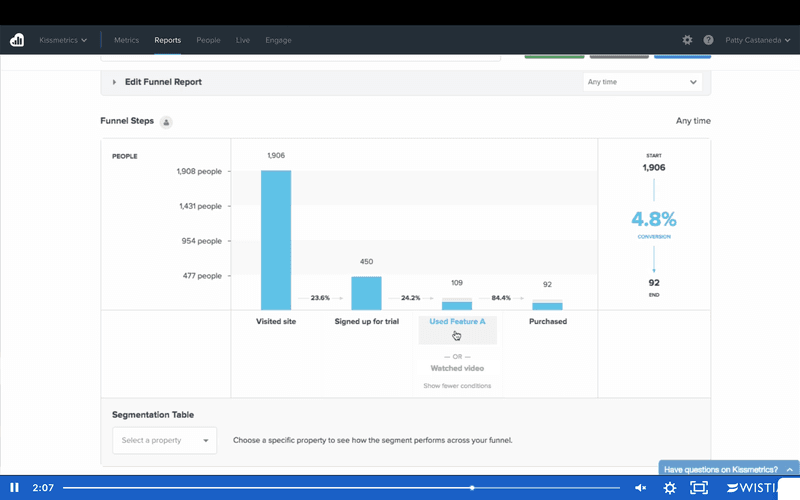
Task: Unmute the video volume icon
Action: tap(641, 488)
